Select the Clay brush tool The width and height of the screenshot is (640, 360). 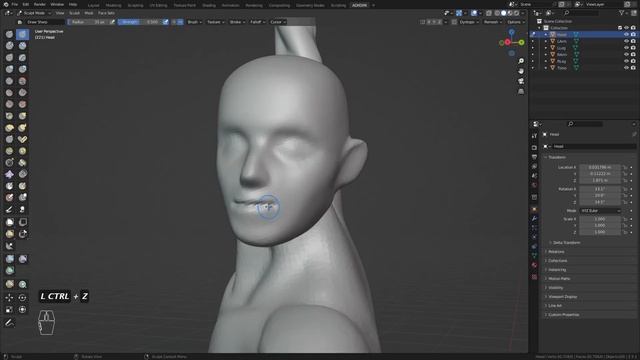coord(9,46)
